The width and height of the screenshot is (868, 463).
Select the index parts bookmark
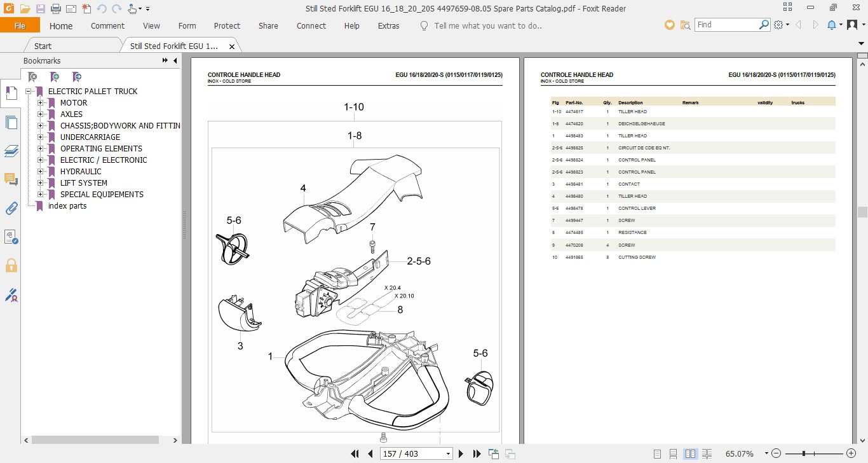point(67,206)
